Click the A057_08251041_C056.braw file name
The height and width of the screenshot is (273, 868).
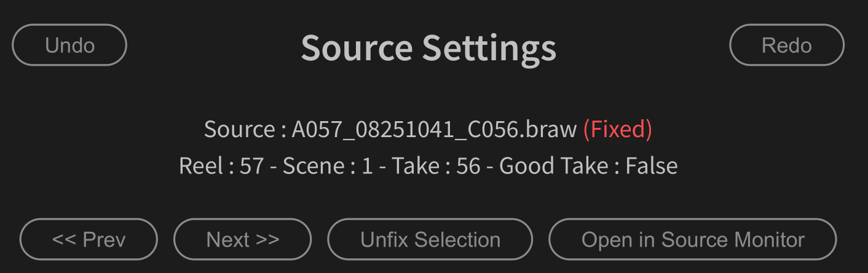click(434, 129)
